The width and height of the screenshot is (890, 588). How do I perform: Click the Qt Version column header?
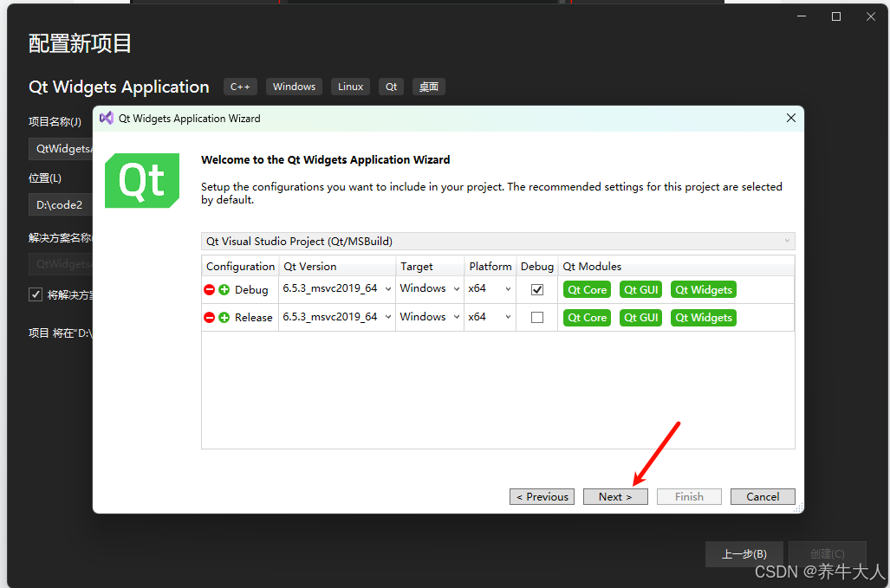[x=337, y=267]
